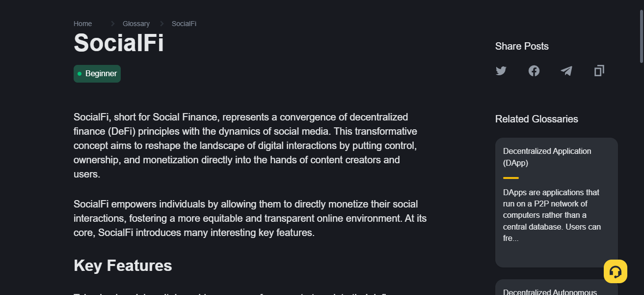
Task: Send the article through Telegram
Action: tap(566, 71)
